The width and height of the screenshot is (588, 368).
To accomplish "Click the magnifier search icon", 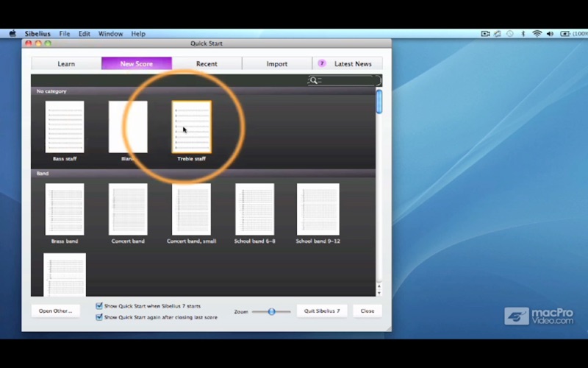I will [x=314, y=80].
